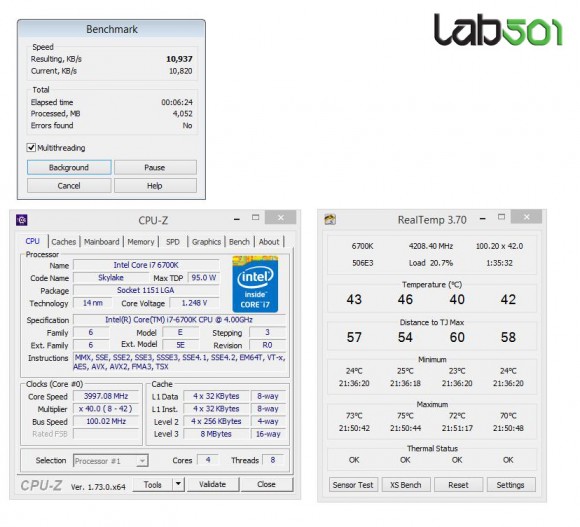Switch to the CPU tab

pyautogui.click(x=33, y=241)
